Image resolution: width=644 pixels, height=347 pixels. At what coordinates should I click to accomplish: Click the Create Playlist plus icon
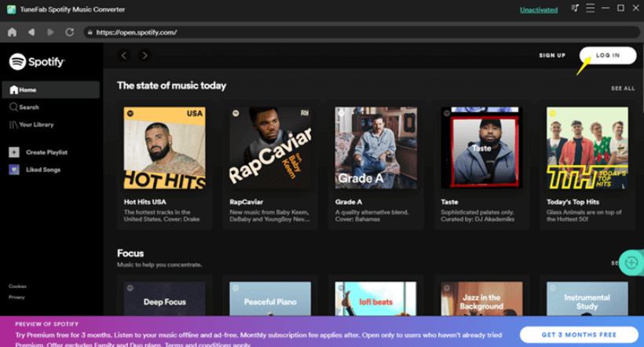(14, 152)
